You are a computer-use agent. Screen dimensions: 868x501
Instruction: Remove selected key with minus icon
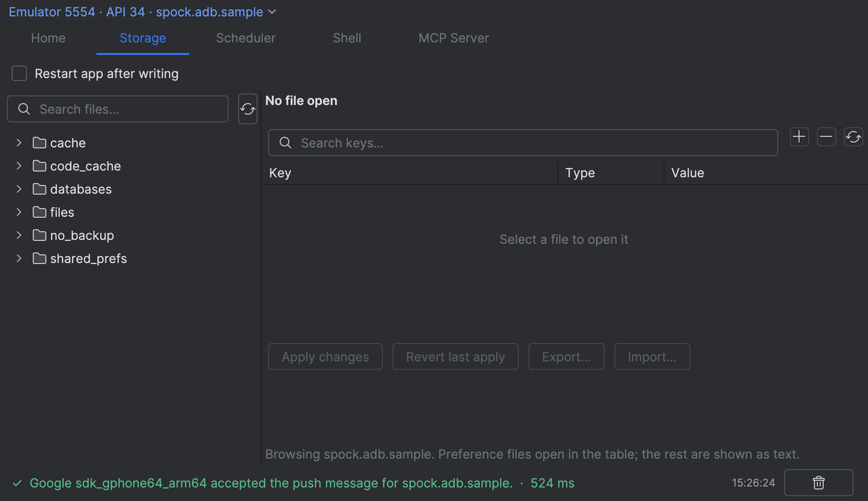826,137
